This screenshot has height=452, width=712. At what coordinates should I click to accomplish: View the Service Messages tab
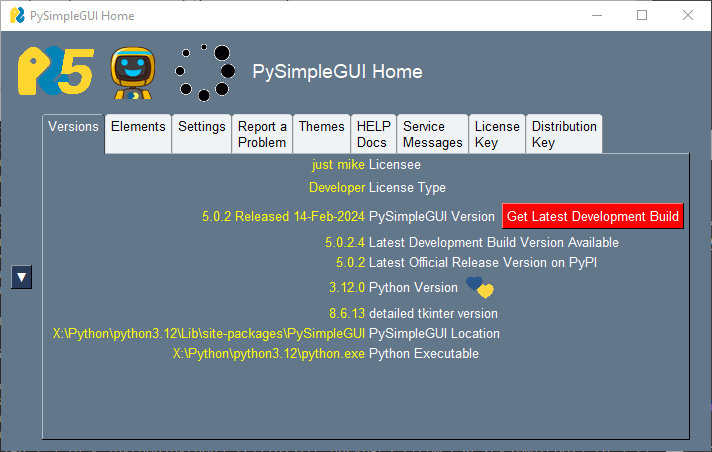coord(432,134)
